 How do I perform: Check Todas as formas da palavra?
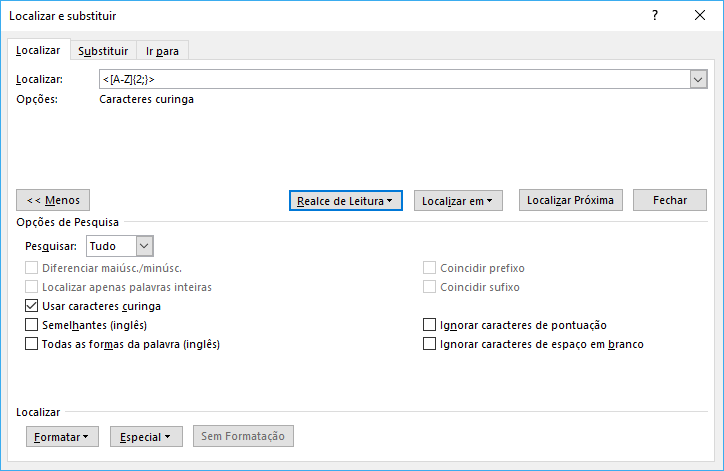tap(31, 344)
